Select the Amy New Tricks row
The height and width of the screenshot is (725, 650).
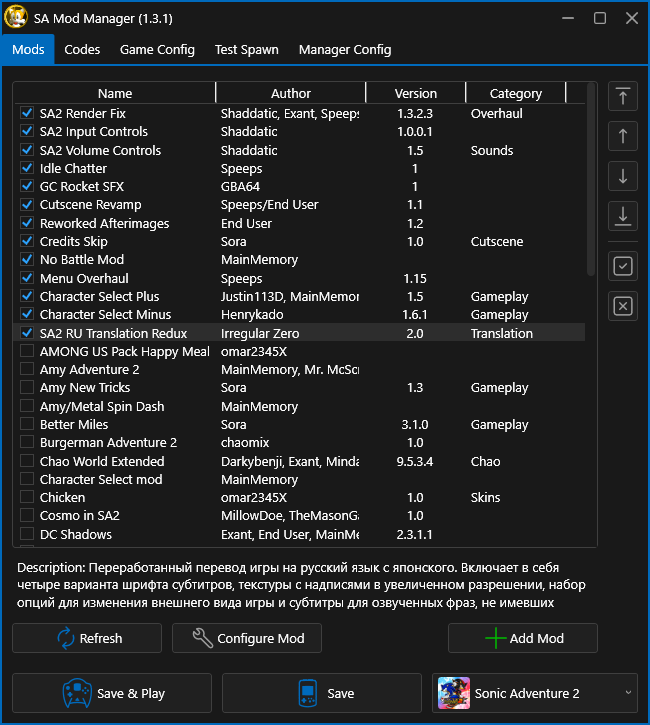click(300, 387)
